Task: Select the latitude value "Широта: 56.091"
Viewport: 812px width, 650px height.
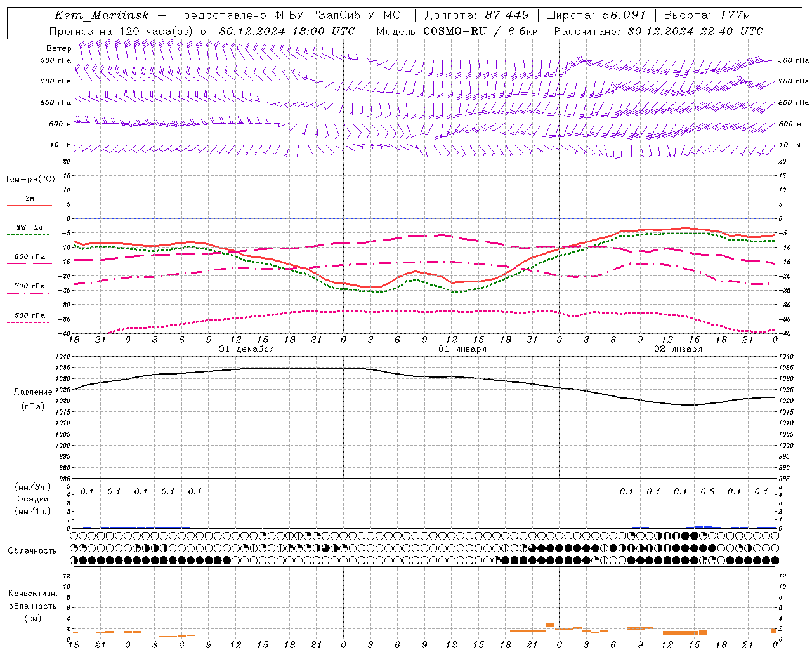Action: [x=596, y=15]
